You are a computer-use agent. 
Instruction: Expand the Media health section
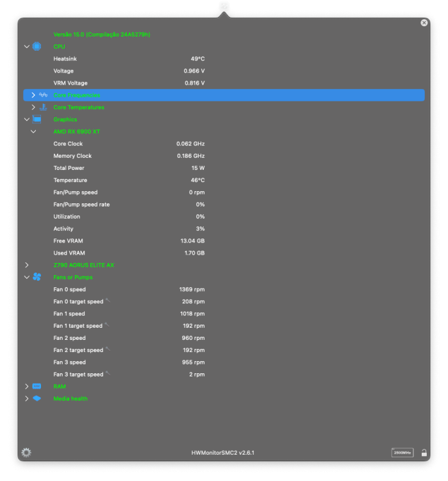point(27,398)
